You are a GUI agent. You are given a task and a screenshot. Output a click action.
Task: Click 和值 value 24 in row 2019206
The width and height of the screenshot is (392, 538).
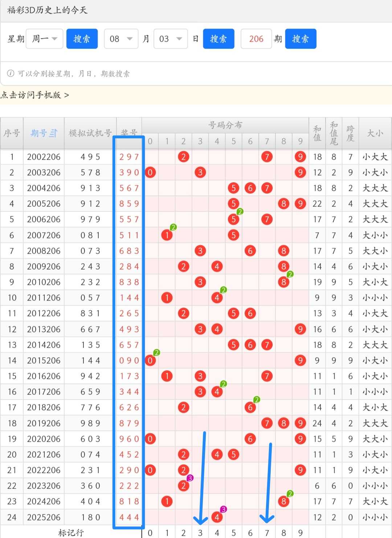tap(317, 423)
